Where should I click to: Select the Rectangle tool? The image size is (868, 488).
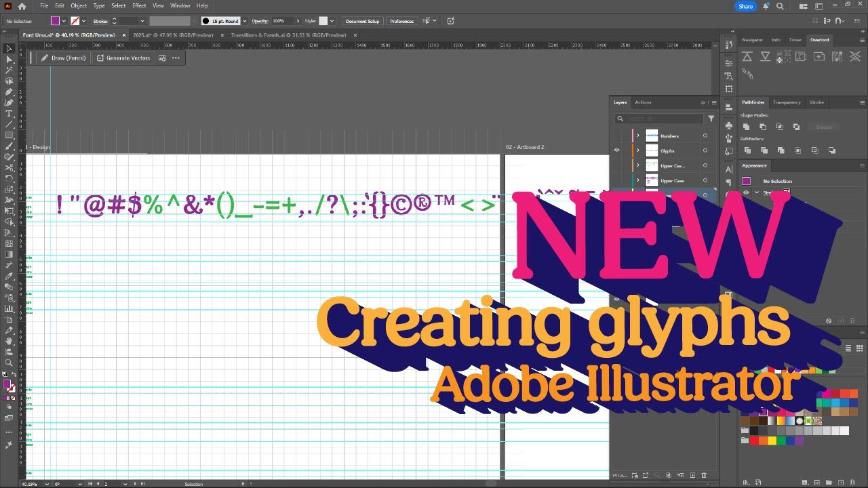[9, 136]
